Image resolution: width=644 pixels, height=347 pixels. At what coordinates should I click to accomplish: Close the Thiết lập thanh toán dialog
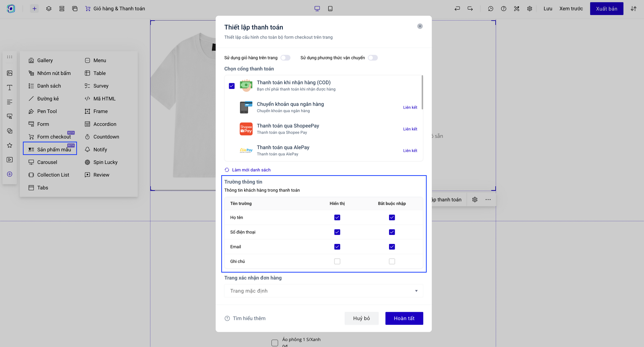click(420, 26)
